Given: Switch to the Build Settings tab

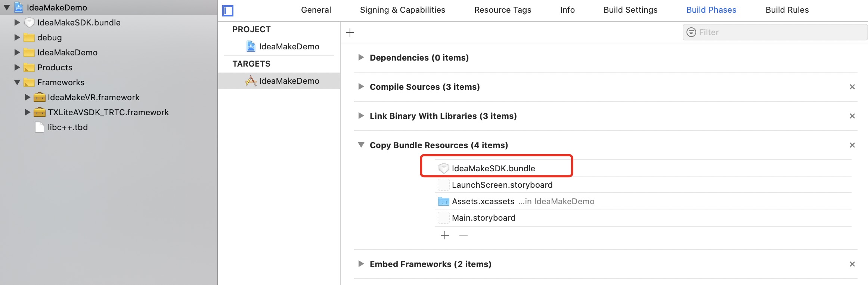Looking at the screenshot, I should [630, 10].
